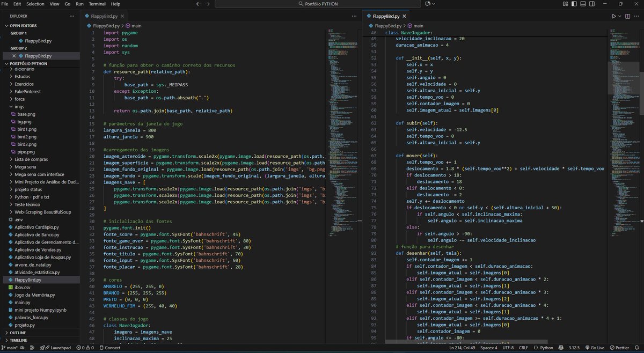Run the Python file with play button

(x=614, y=17)
